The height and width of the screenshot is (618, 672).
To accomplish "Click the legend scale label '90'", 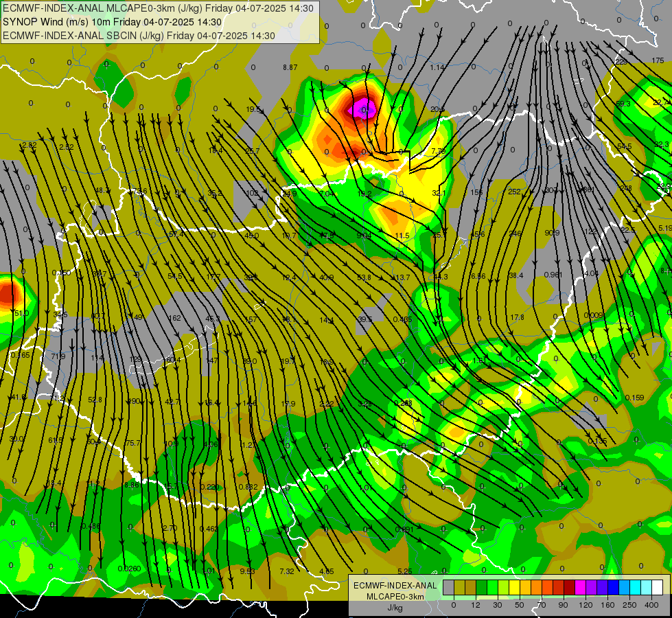I will point(563,605).
